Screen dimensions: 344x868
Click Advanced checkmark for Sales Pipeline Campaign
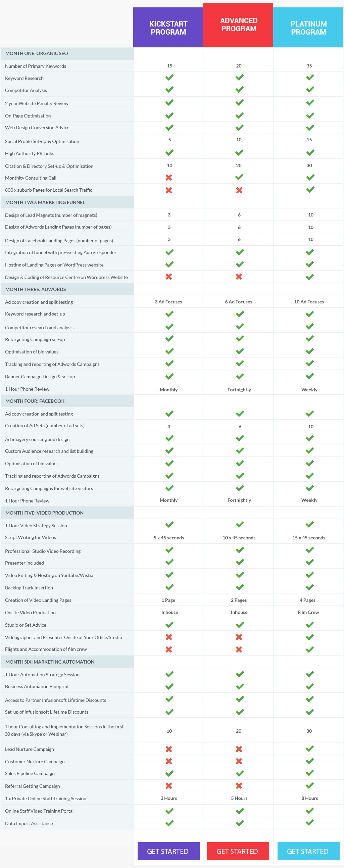point(240,773)
